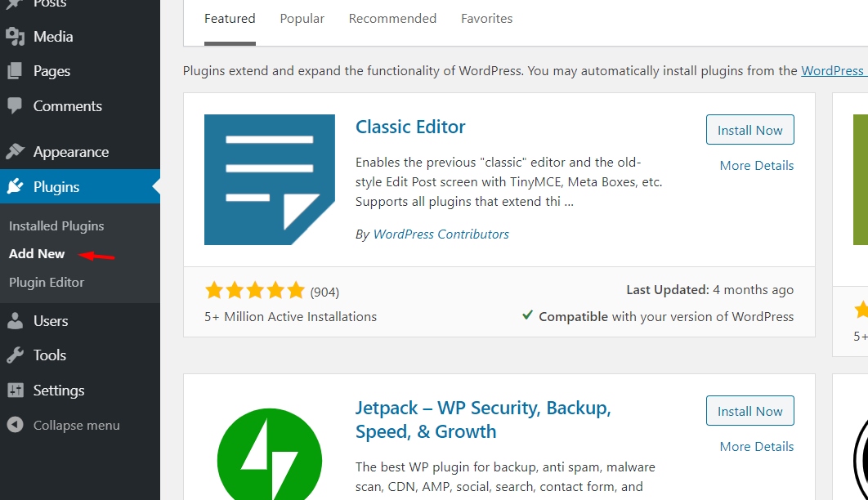Click the Users person icon
Screen dimensions: 868x500
tap(15, 321)
